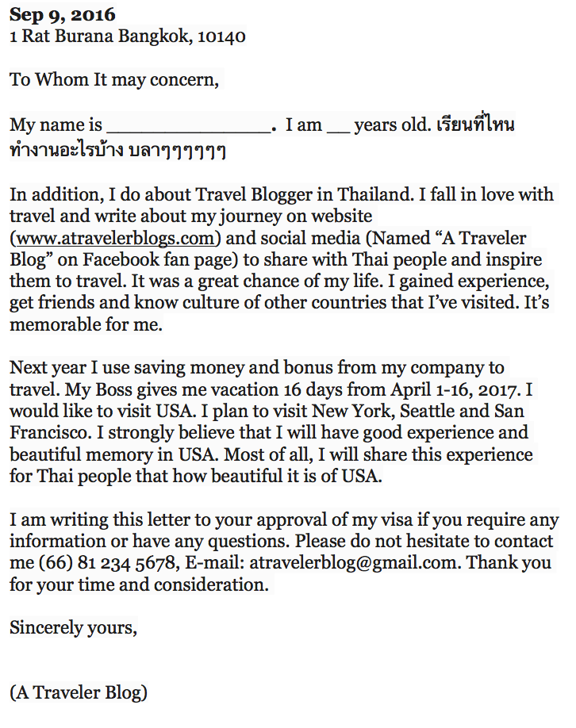The image size is (576, 728).
Task: Click the "1 Rat Burana Bangkok, 10140" address
Action: click(x=127, y=36)
